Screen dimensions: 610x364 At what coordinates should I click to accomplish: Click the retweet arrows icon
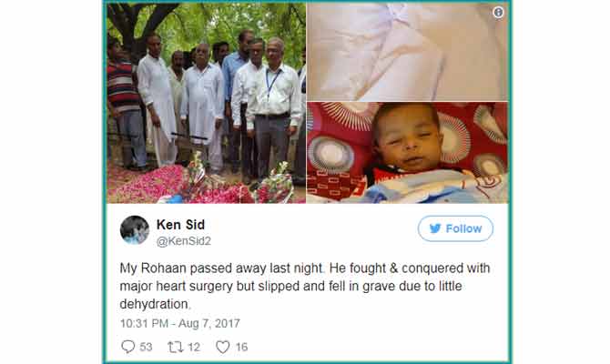[x=175, y=347]
